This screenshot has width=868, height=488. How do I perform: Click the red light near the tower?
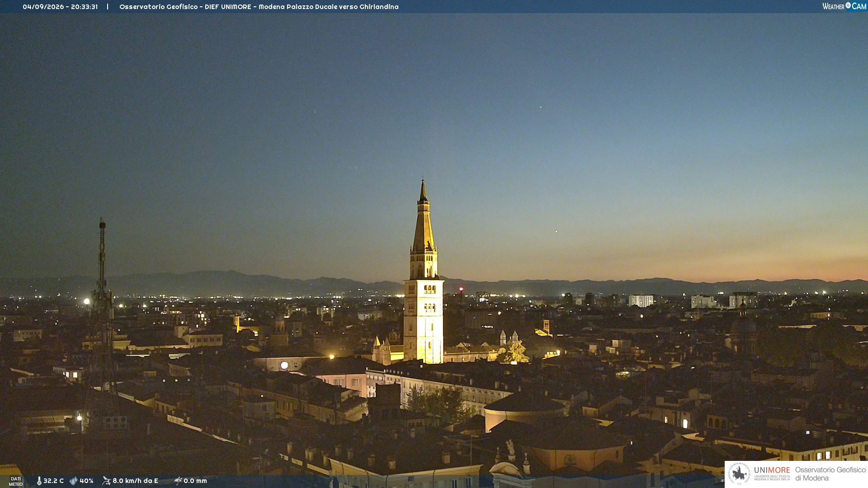(461, 289)
